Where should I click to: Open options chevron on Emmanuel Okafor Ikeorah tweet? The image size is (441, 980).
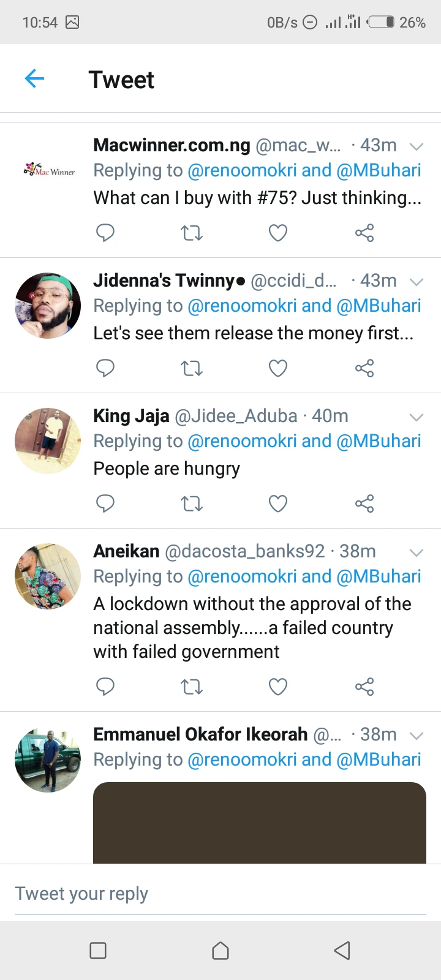tap(417, 736)
